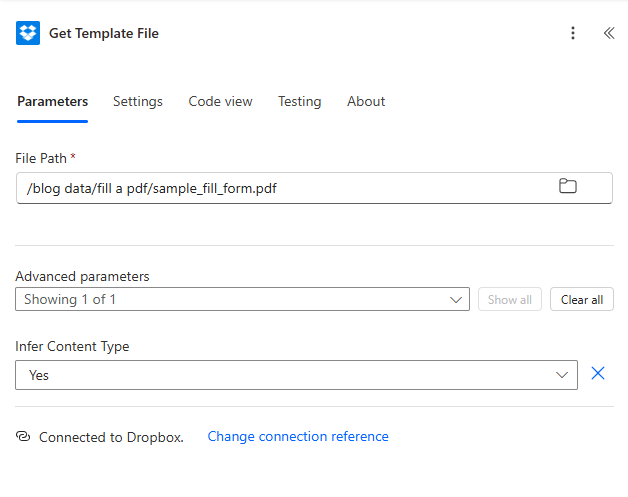Switch to the Parameters tab
This screenshot has height=497, width=628.
point(52,101)
